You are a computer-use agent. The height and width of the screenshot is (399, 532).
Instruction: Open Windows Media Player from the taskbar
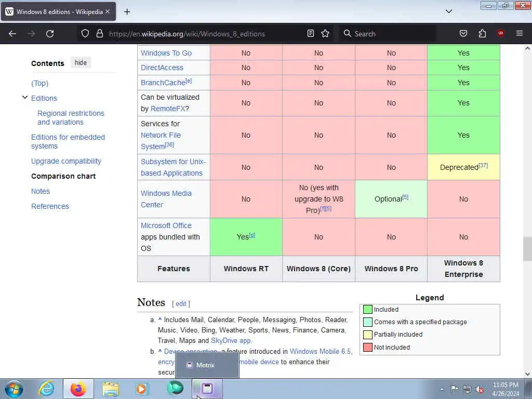142,389
